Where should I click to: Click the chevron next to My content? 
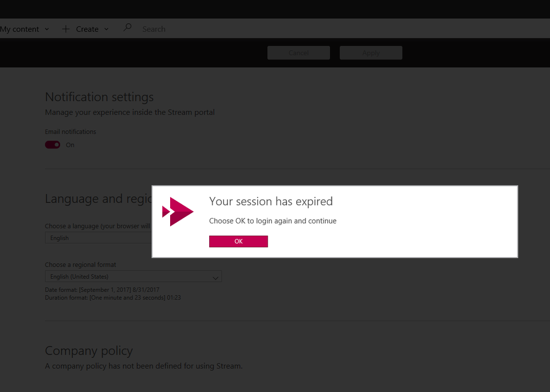click(47, 29)
